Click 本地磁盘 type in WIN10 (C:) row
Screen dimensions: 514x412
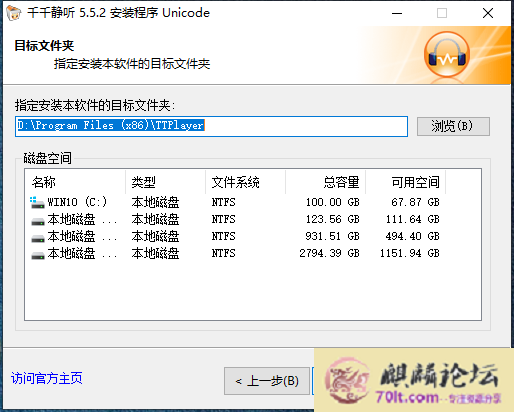(x=155, y=202)
